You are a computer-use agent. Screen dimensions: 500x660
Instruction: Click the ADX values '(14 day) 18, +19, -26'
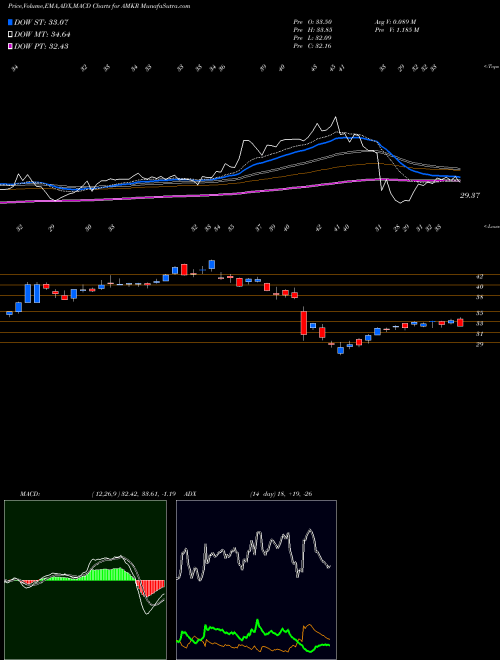click(280, 493)
